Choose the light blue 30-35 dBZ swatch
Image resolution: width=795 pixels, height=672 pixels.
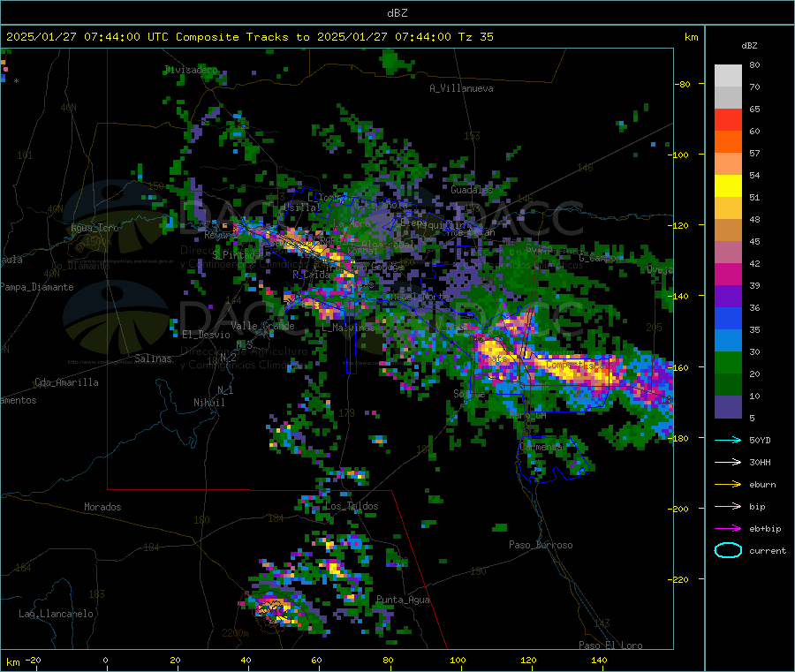coord(728,341)
